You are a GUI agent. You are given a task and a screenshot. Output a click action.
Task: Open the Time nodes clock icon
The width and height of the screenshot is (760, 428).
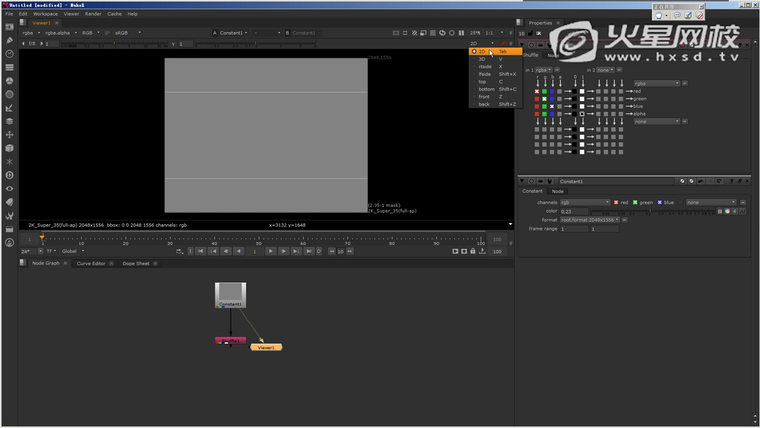[9, 54]
